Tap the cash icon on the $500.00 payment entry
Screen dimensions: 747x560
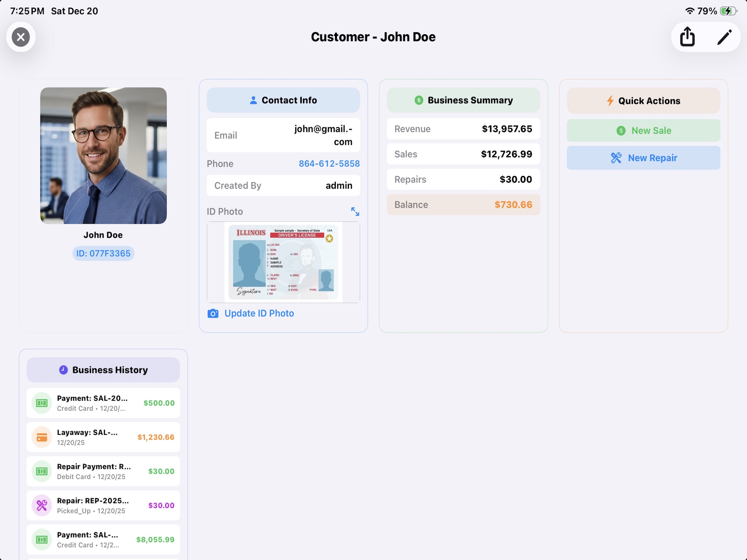click(x=42, y=402)
